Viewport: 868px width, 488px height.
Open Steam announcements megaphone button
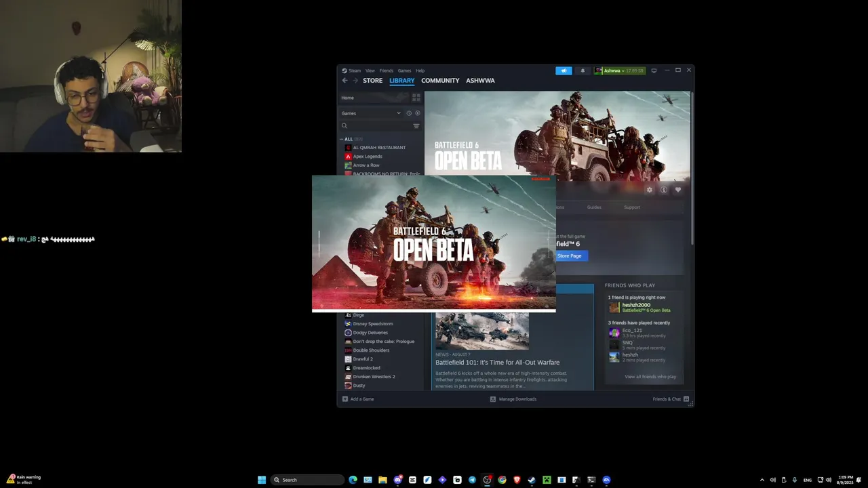click(x=564, y=70)
